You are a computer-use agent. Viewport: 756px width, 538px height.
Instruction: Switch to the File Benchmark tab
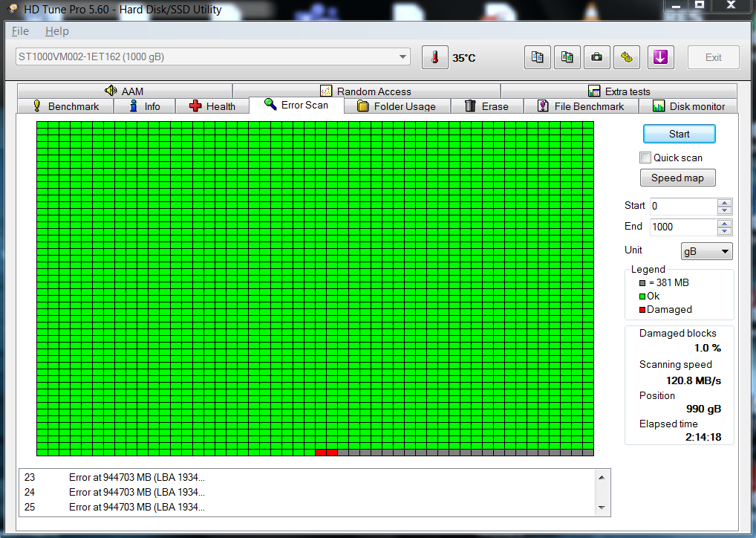tap(581, 106)
